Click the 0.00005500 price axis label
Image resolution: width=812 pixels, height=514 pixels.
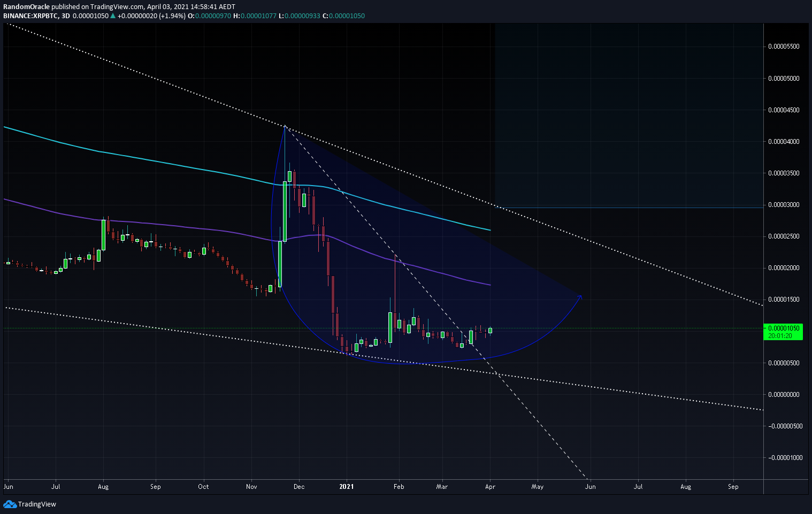click(784, 47)
